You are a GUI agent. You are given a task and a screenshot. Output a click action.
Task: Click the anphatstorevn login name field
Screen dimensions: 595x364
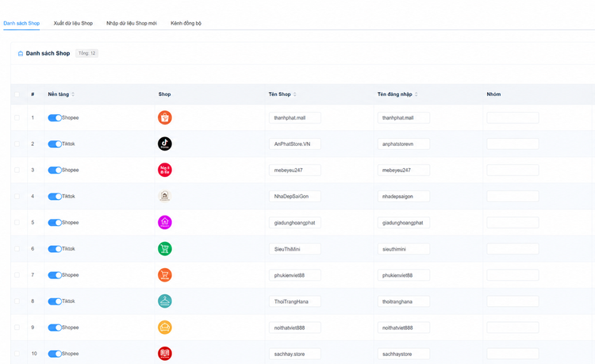pos(403,144)
